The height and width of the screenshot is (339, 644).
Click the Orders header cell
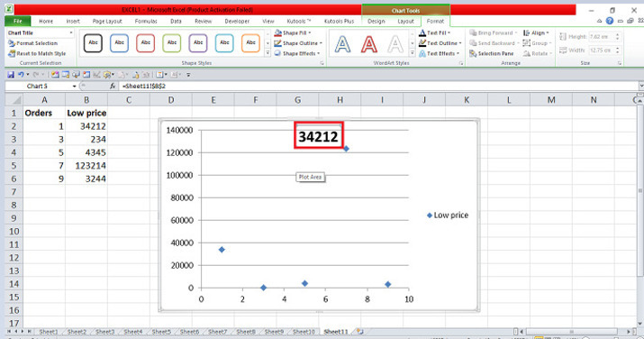pyautogui.click(x=44, y=113)
